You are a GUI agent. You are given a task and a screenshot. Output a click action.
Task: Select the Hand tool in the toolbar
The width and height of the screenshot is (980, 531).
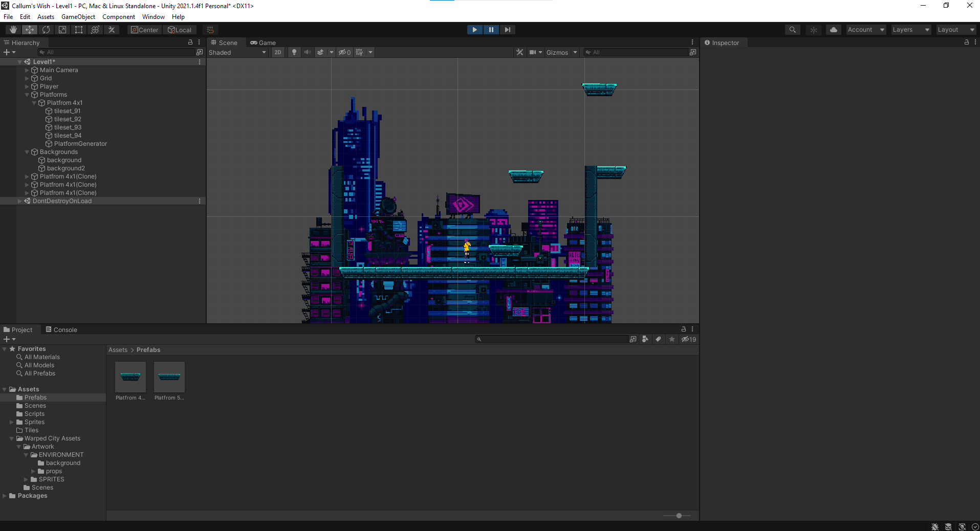13,30
